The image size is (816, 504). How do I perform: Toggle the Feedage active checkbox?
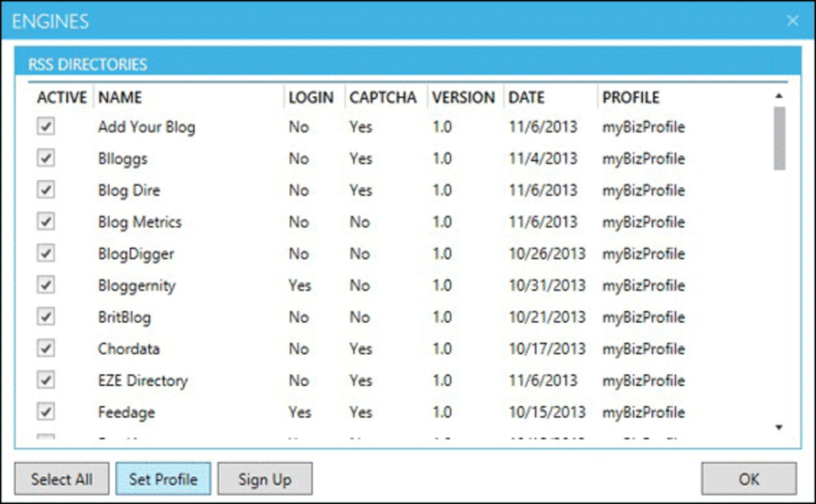(45, 412)
